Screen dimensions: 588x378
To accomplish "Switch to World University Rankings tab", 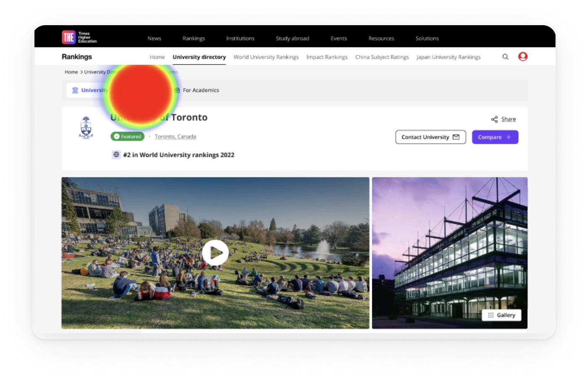I will [x=266, y=57].
